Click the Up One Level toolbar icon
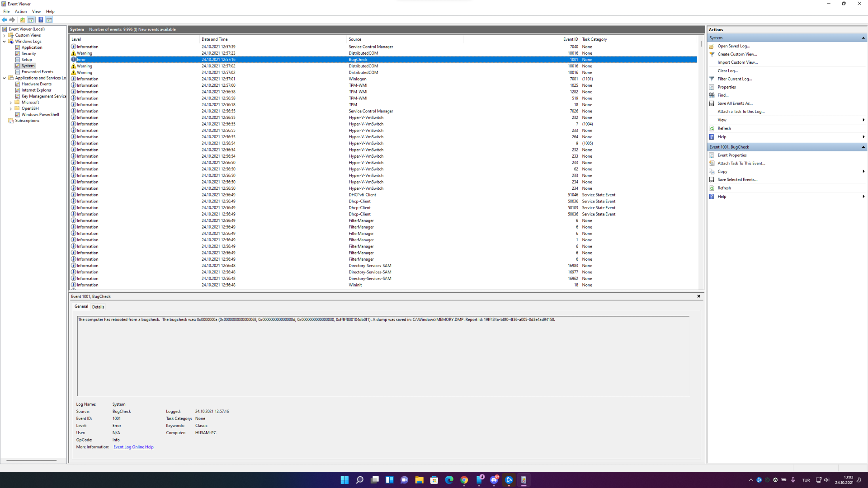Image resolution: width=868 pixels, height=488 pixels. click(23, 20)
